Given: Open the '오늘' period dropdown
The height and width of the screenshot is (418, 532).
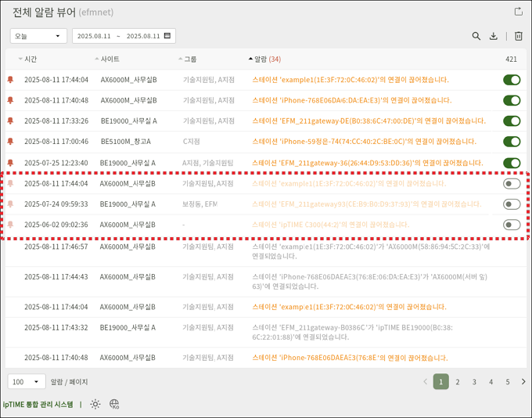Looking at the screenshot, I should [38, 36].
